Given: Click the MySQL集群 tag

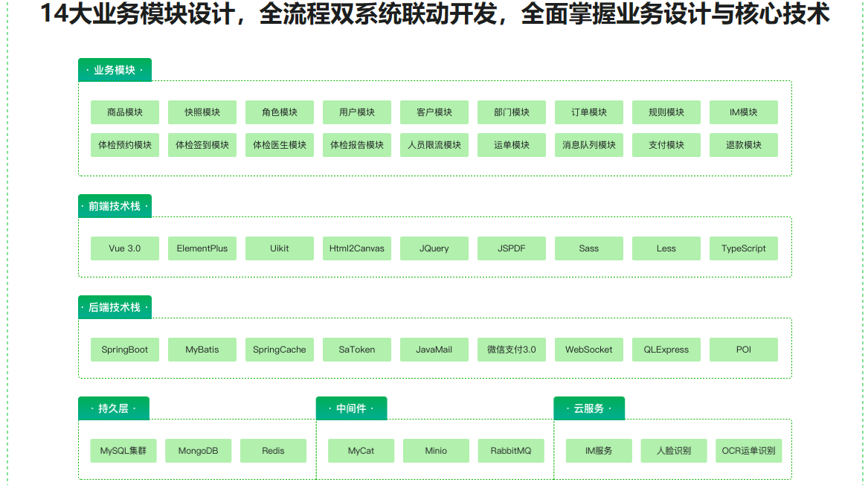Looking at the screenshot, I should 123,452.
